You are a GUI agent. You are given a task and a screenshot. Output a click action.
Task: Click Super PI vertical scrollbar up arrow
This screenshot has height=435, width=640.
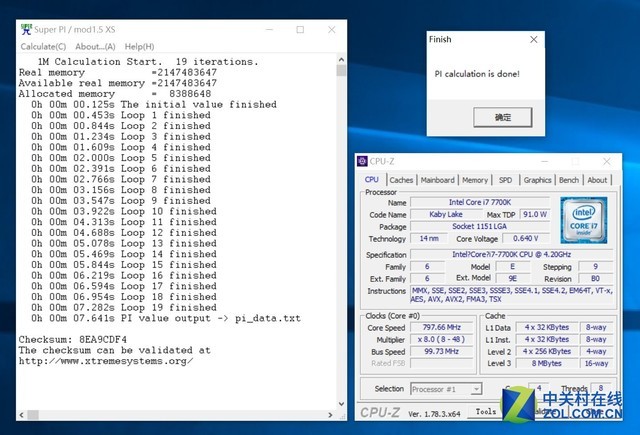[341, 60]
